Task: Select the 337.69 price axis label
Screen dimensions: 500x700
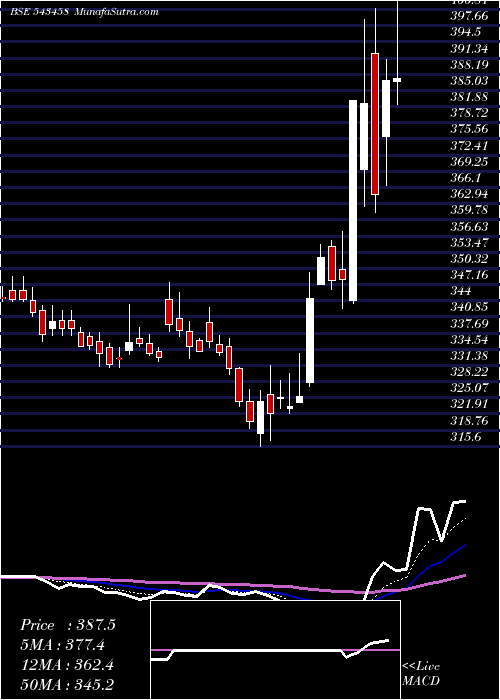Action: pyautogui.click(x=471, y=323)
